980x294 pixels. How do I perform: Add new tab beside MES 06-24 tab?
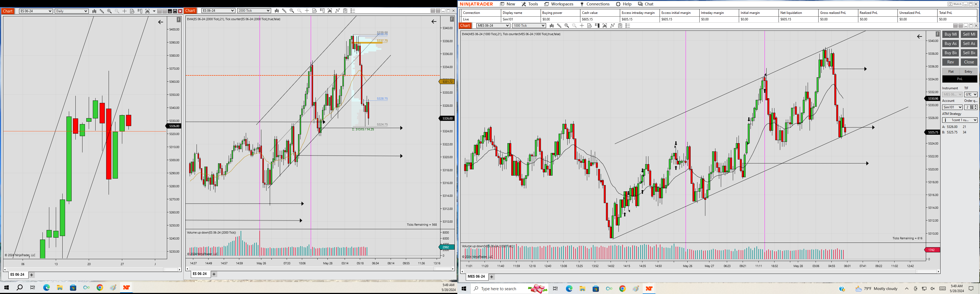click(x=492, y=277)
